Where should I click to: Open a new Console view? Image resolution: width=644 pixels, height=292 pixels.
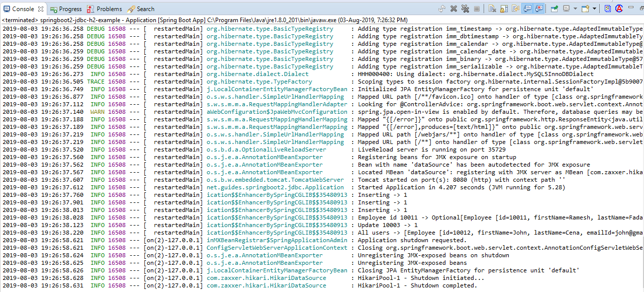(585, 8)
